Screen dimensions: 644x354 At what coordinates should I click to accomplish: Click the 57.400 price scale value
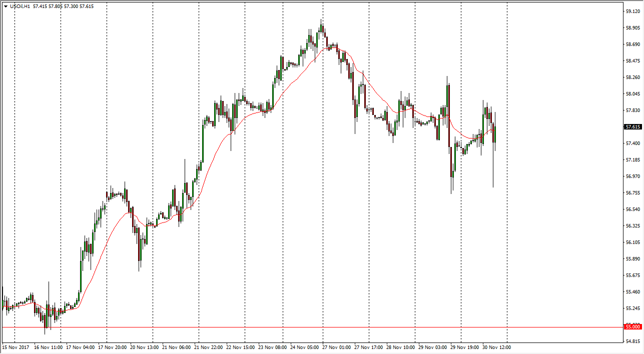(632, 143)
